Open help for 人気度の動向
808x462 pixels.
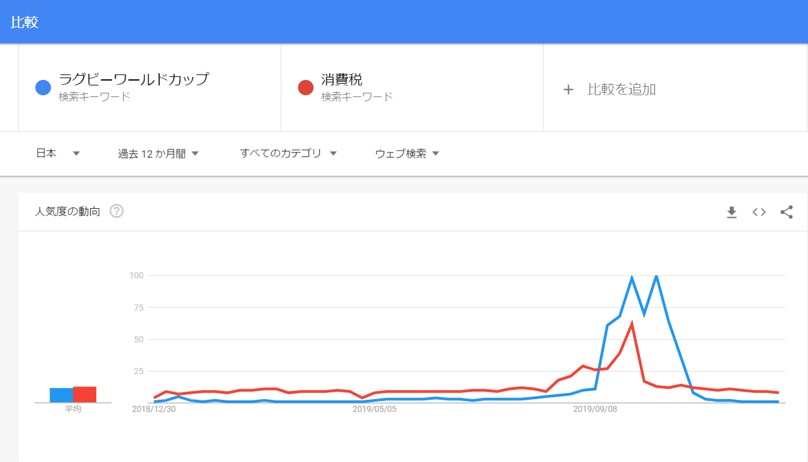point(116,211)
